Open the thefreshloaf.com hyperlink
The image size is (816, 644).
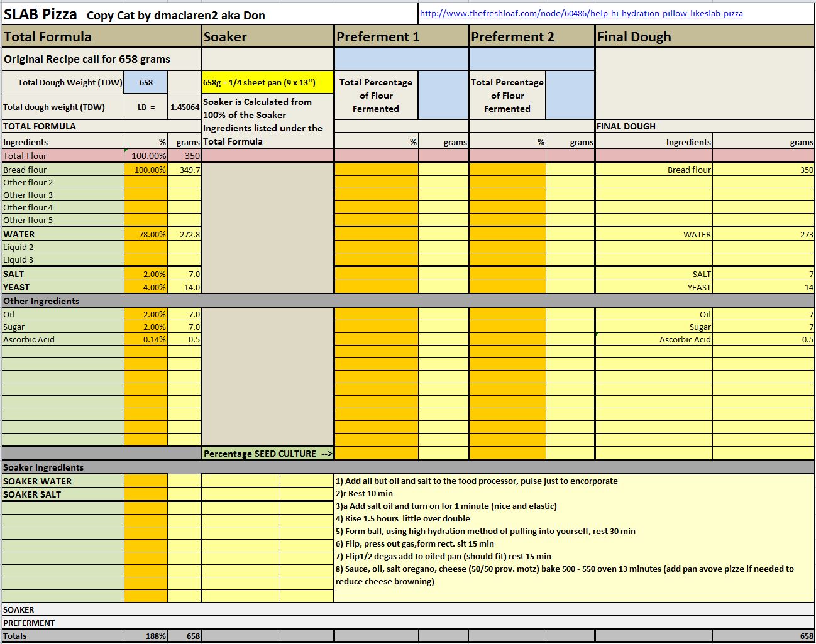[x=581, y=13]
